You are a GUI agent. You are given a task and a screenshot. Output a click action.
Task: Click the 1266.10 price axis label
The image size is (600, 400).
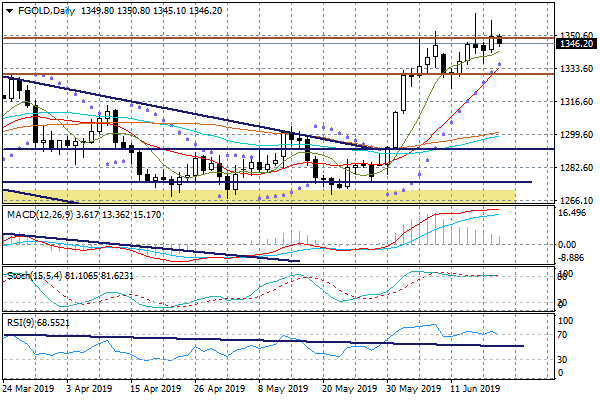(574, 200)
